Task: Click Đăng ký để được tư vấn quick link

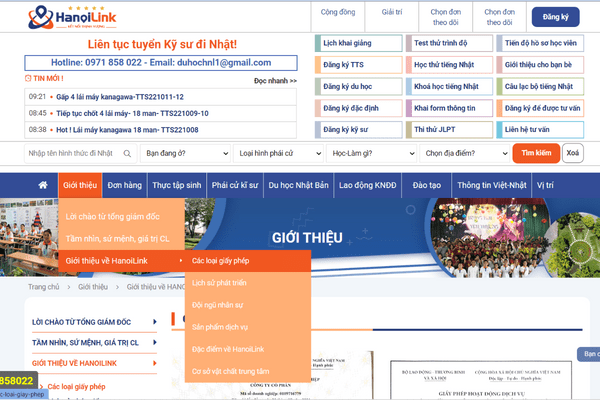Action: [540, 108]
